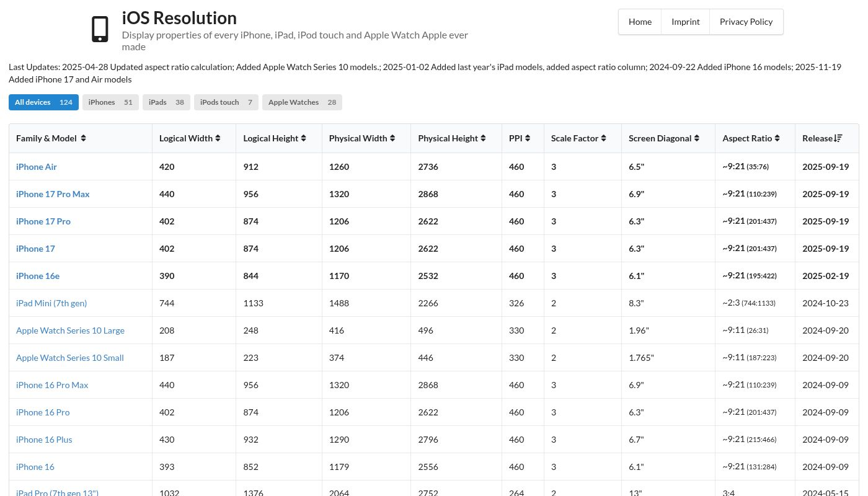This screenshot has height=496, width=868.
Task: Open the Apple Watch Series 10 Large link
Action: pyautogui.click(x=70, y=330)
